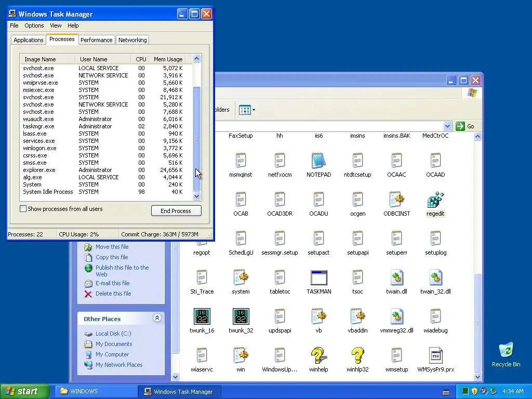
Task: Sort by Mem Usage column header
Action: point(168,59)
